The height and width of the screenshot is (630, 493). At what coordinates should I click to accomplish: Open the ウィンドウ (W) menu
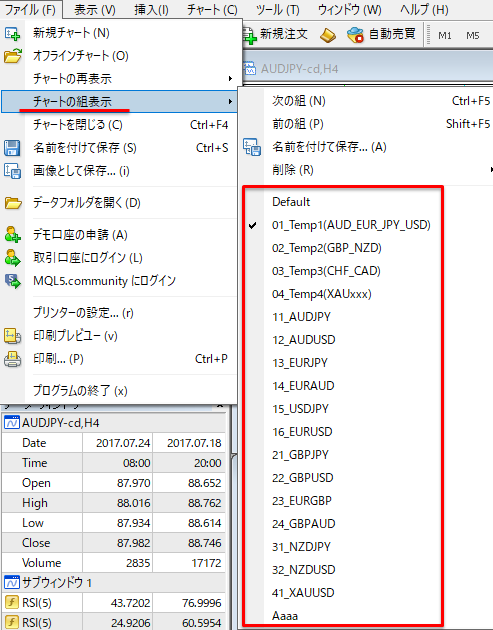350,9
